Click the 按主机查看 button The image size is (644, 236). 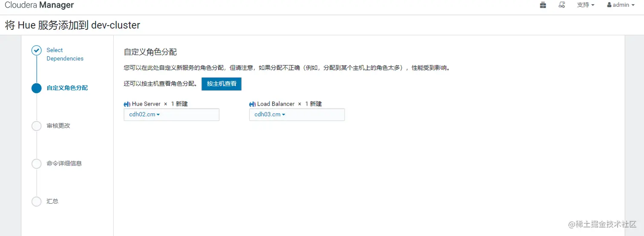221,84
